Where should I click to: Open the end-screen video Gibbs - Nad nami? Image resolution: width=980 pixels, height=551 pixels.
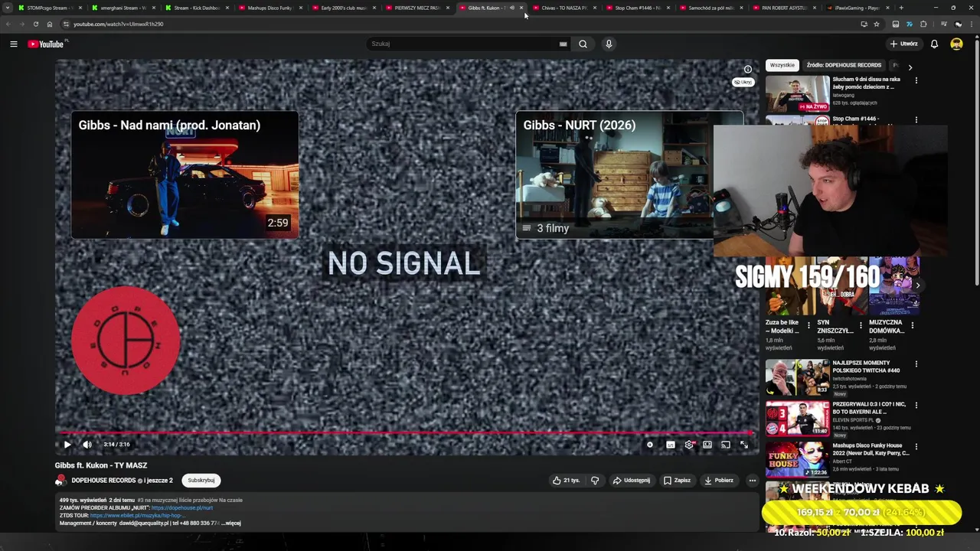185,175
